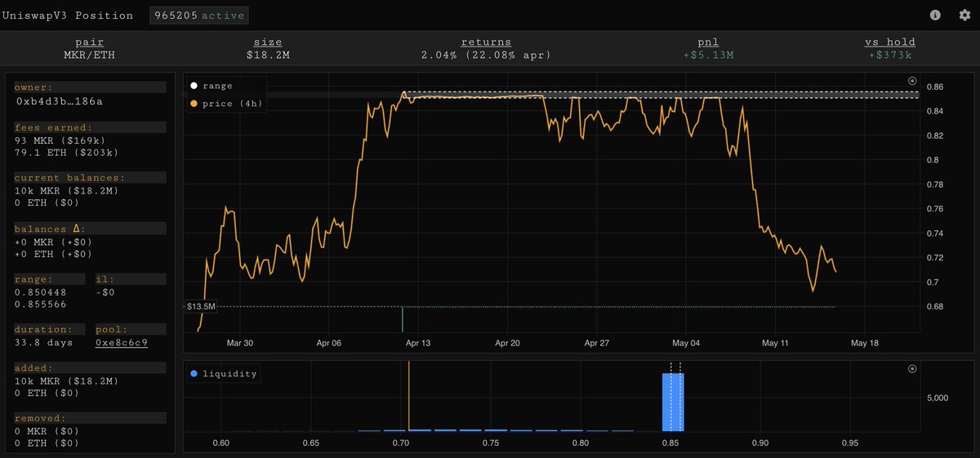Select the +0 MKR (+$0) balance change
This screenshot has height=458, width=980.
coord(54,242)
